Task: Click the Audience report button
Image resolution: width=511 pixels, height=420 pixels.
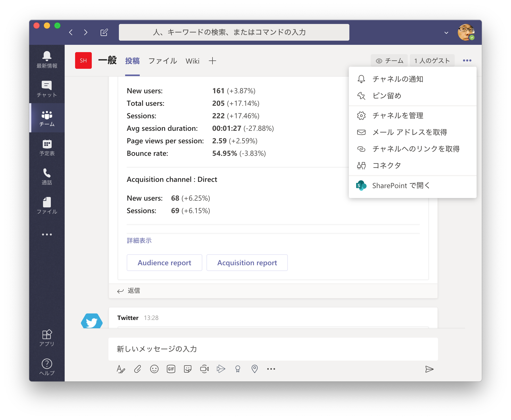Action: [165, 263]
